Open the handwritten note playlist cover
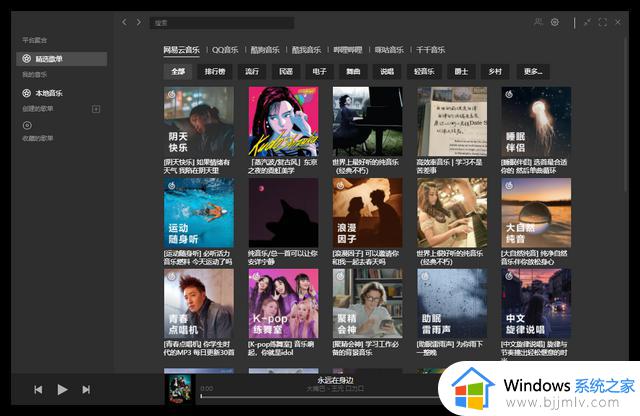640x416 pixels. click(x=452, y=121)
